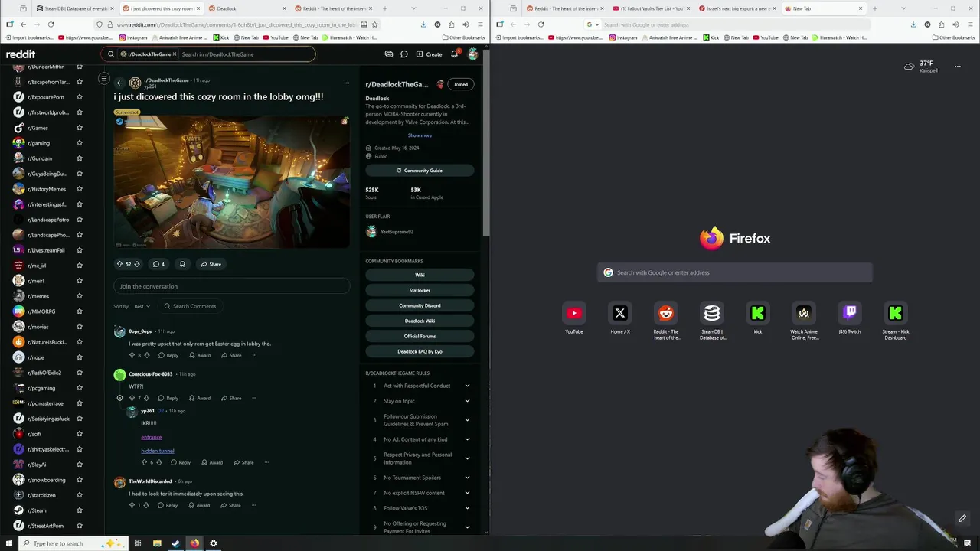This screenshot has height=551, width=980.
Task: Downvote the cozy room post
Action: 137,264
